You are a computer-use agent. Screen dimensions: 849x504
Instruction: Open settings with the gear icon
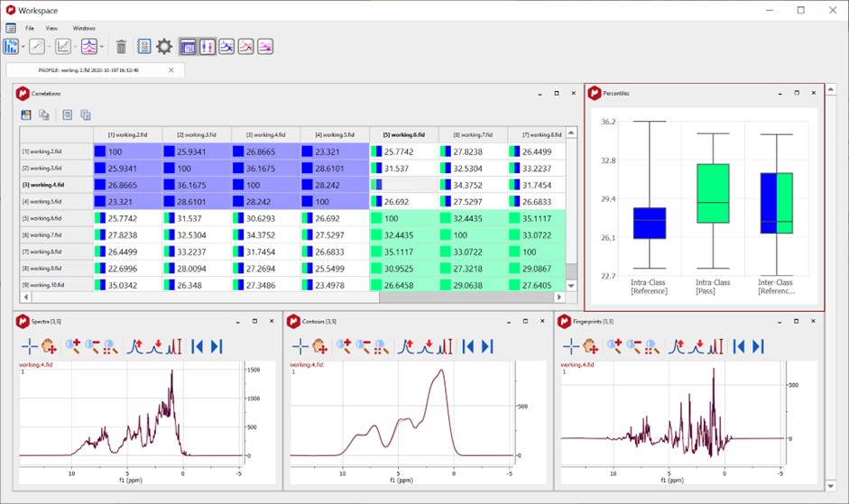click(163, 47)
